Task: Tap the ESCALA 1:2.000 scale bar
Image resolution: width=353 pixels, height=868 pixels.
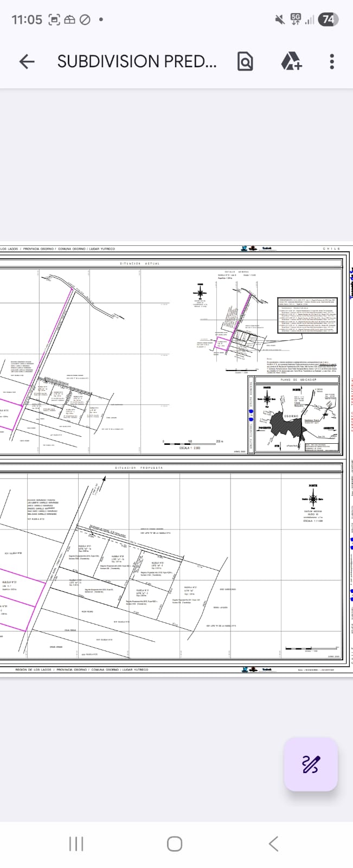Action: pyautogui.click(x=190, y=444)
